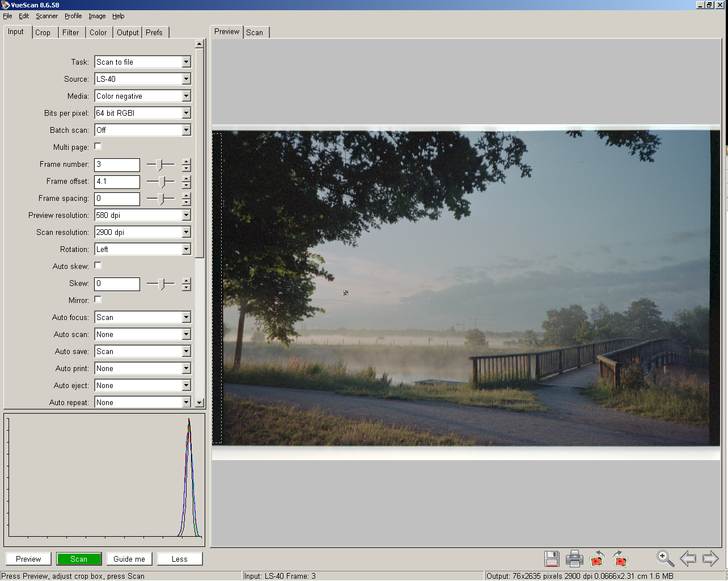Click the histogram graph panel
This screenshot has height=581, width=728.
click(104, 480)
